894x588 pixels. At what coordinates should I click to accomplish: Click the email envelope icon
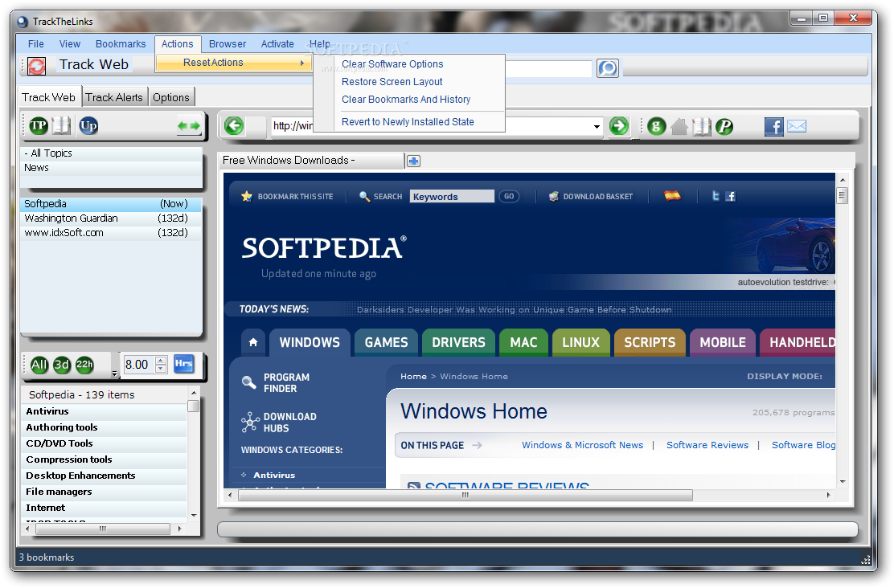pos(797,126)
